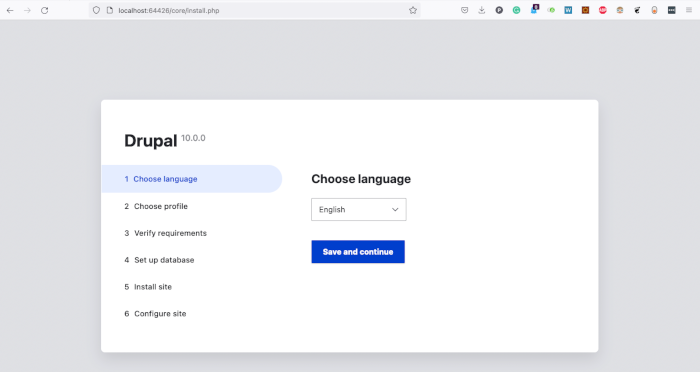The image size is (700, 372).
Task: Open the English language dropdown
Action: [359, 209]
